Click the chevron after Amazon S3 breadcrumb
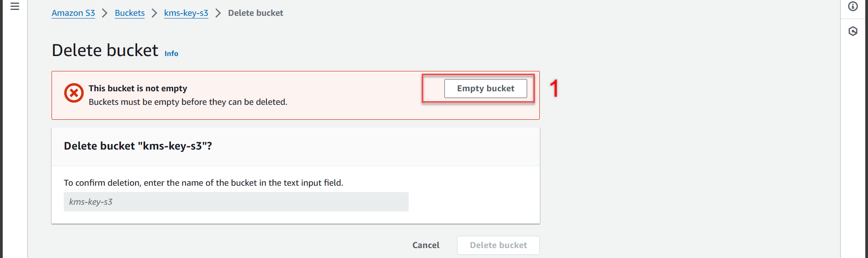The height and width of the screenshot is (258, 868). 105,13
